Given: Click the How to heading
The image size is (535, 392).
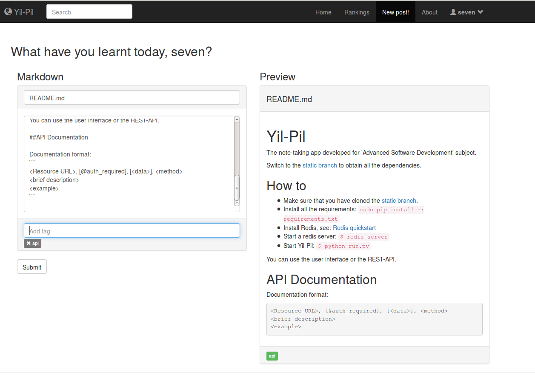Looking at the screenshot, I should 286,186.
